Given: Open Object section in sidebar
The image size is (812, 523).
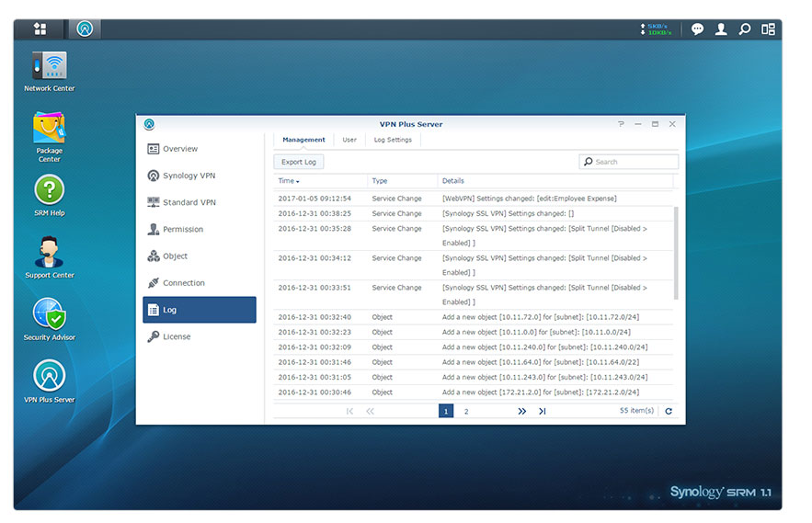Looking at the screenshot, I should (200, 256).
